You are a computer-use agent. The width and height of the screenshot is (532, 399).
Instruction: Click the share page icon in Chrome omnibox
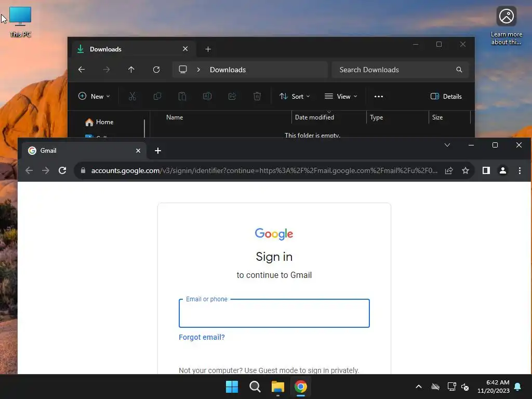tap(449, 170)
